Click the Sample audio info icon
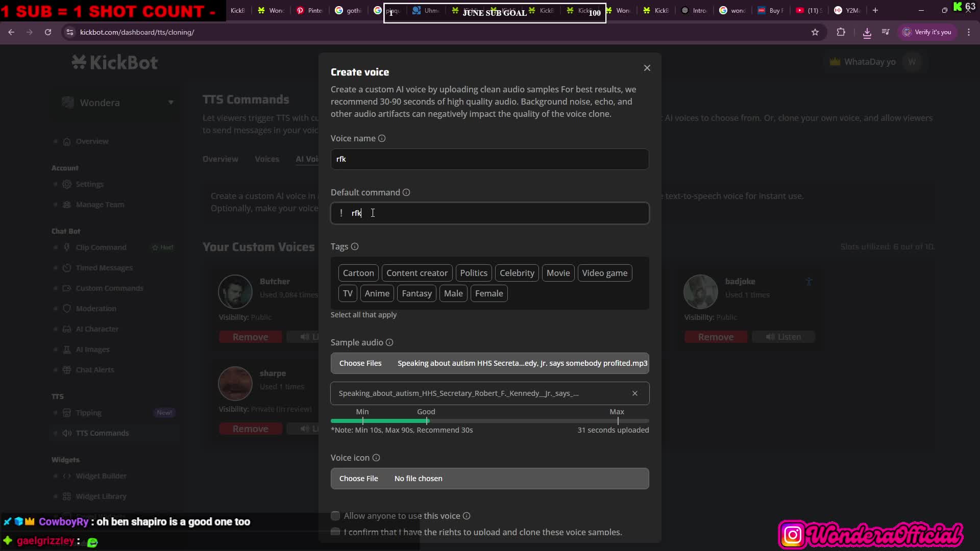 point(389,342)
